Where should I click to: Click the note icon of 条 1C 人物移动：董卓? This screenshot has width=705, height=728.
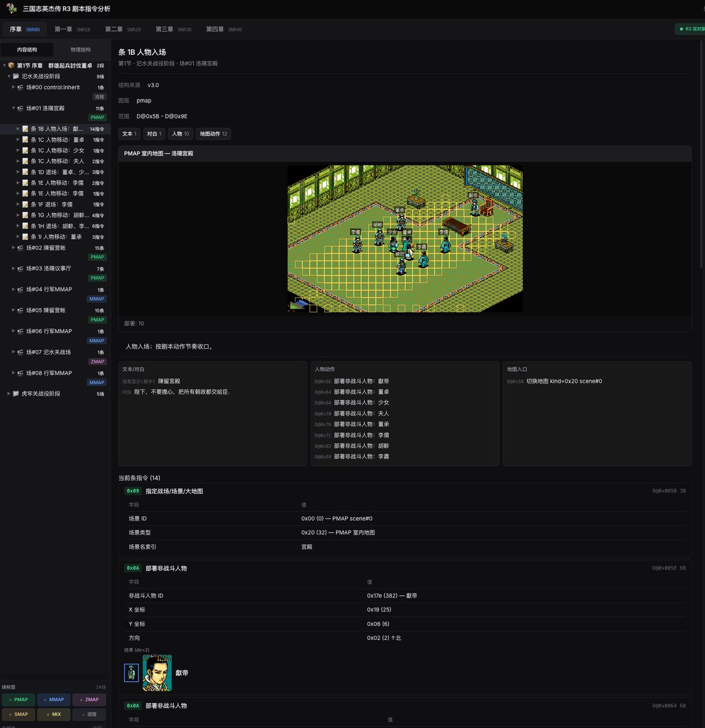click(25, 140)
